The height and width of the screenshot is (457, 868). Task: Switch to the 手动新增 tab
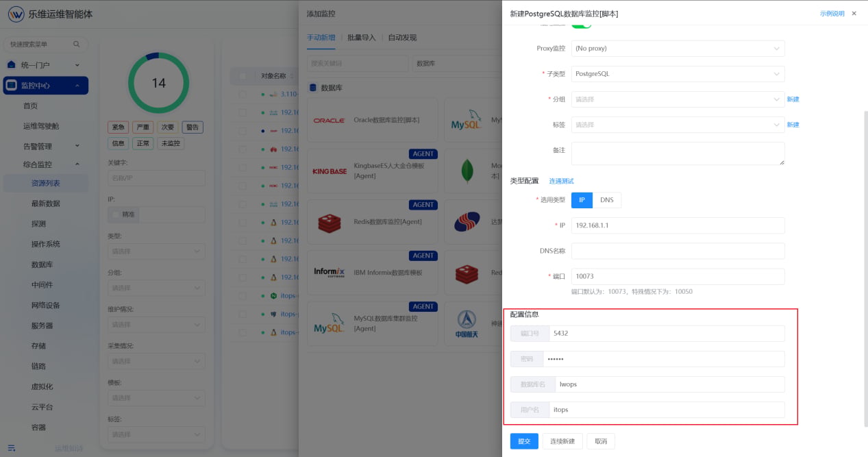click(321, 38)
